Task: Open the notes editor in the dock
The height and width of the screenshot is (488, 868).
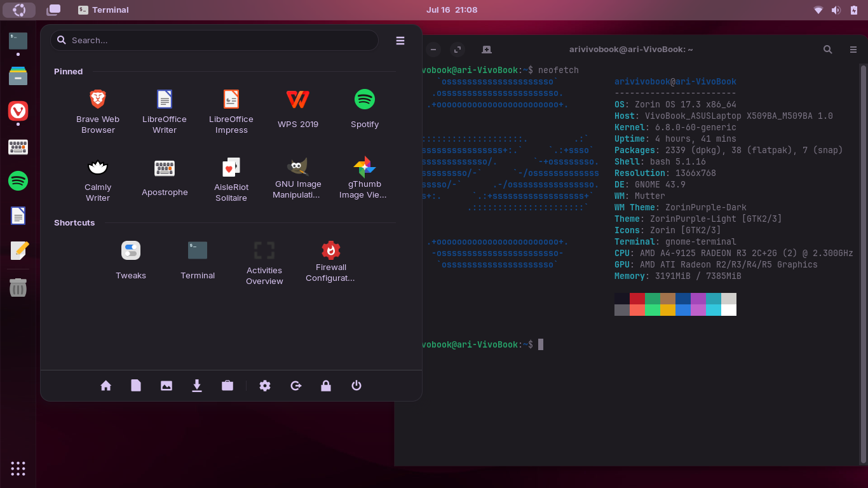Action: [18, 250]
